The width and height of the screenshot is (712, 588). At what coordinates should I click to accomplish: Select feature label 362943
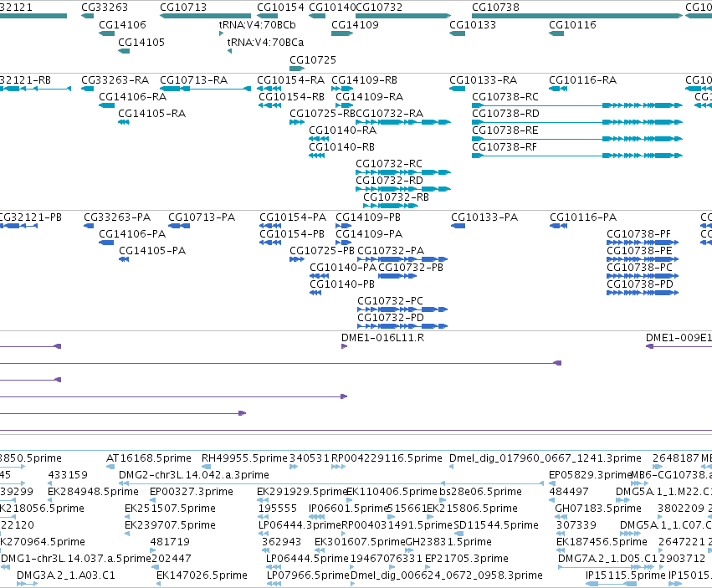(281, 542)
